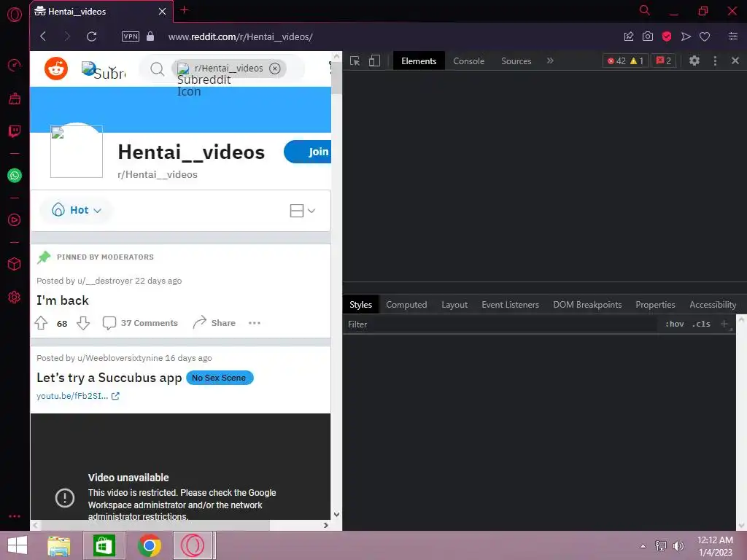The image size is (747, 560).
Task: Share the I'm back post
Action: pyautogui.click(x=214, y=323)
